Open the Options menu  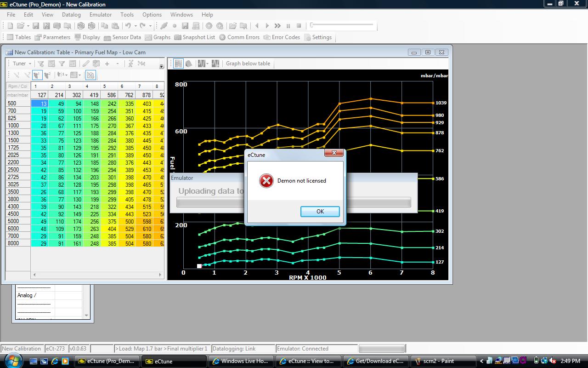pos(152,15)
